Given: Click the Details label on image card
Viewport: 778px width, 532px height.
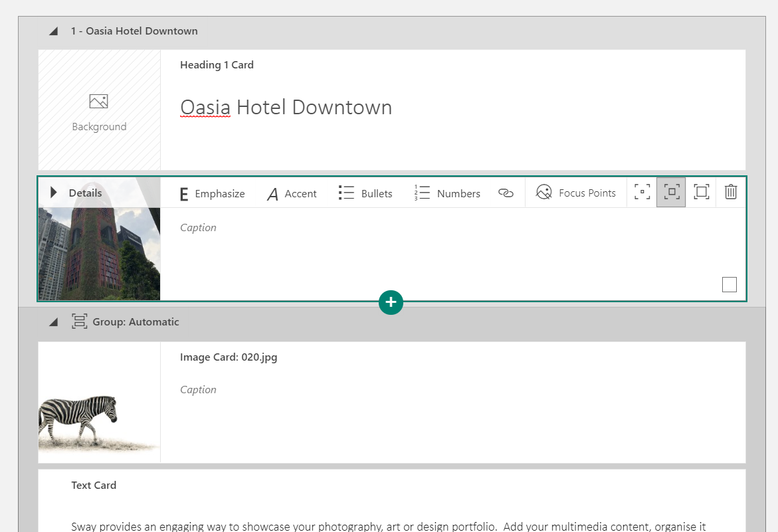Looking at the screenshot, I should point(85,193).
